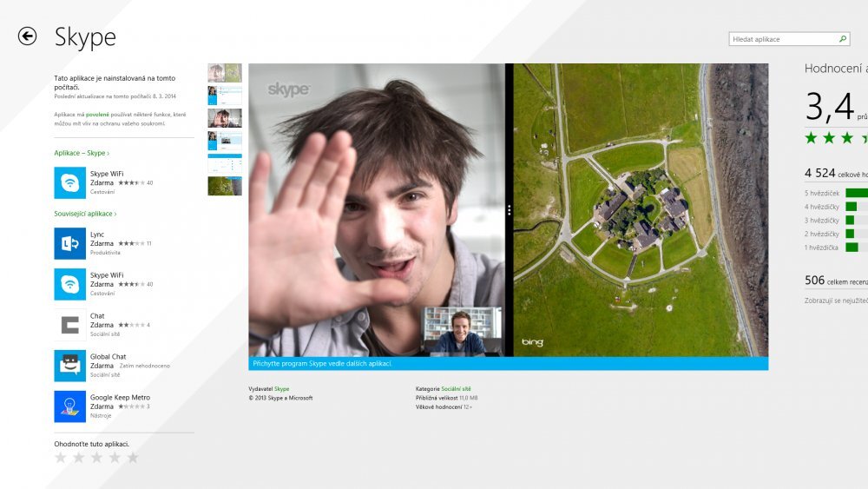Click the Google Keep Metro title
The image size is (868, 489).
tap(120, 397)
